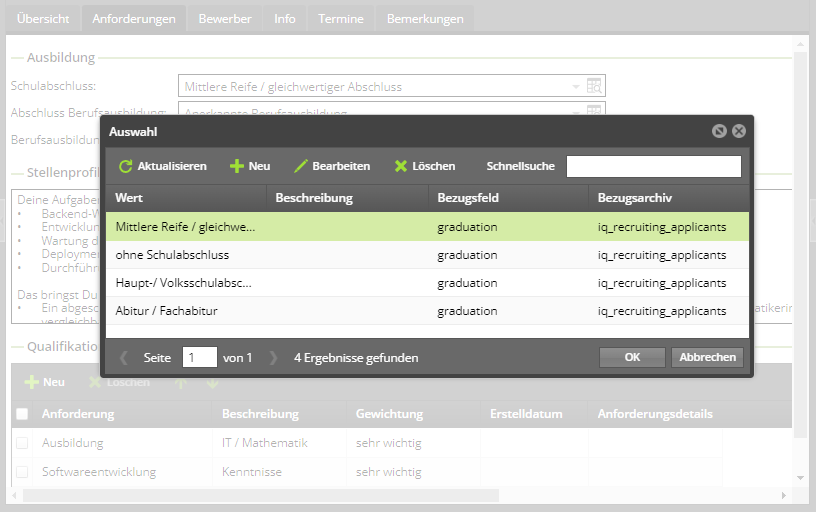Click the horizontal scrollbar at bottom

coord(260,495)
